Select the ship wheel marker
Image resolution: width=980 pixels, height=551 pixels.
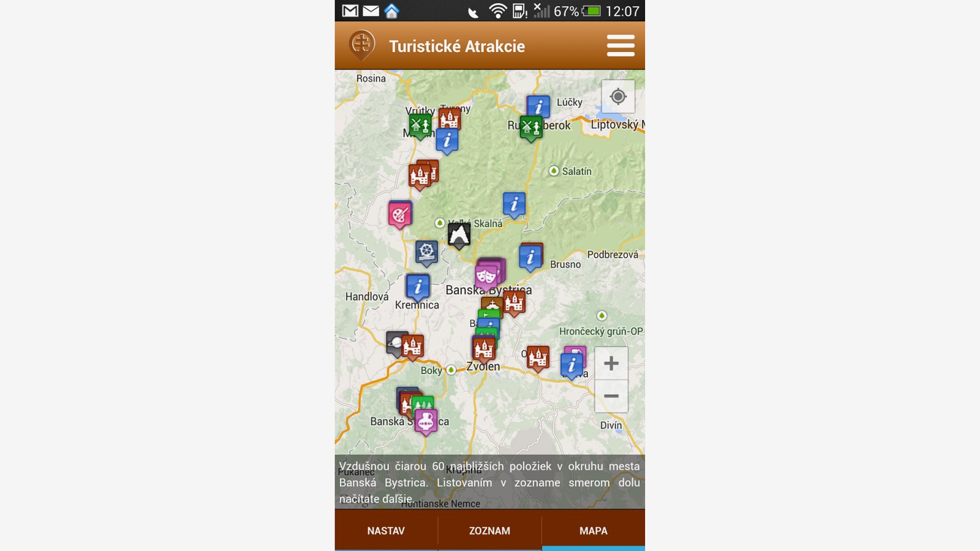426,252
